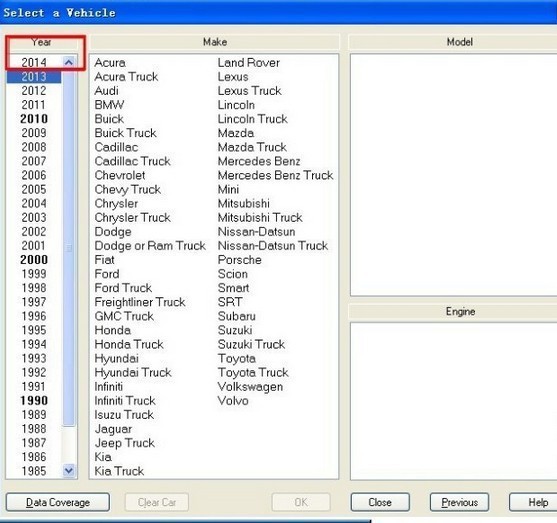The width and height of the screenshot is (557, 523).
Task: Select Acura in the Make list
Action: click(110, 63)
